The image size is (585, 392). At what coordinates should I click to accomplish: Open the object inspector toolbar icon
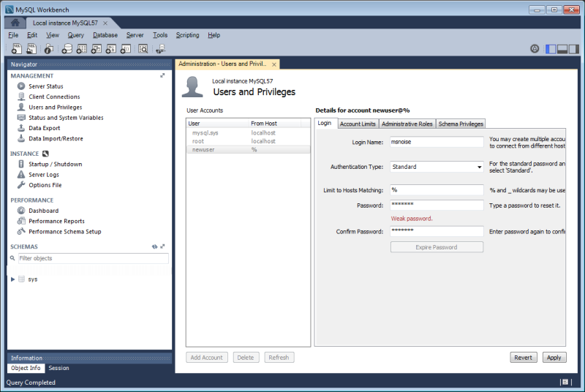(49, 48)
